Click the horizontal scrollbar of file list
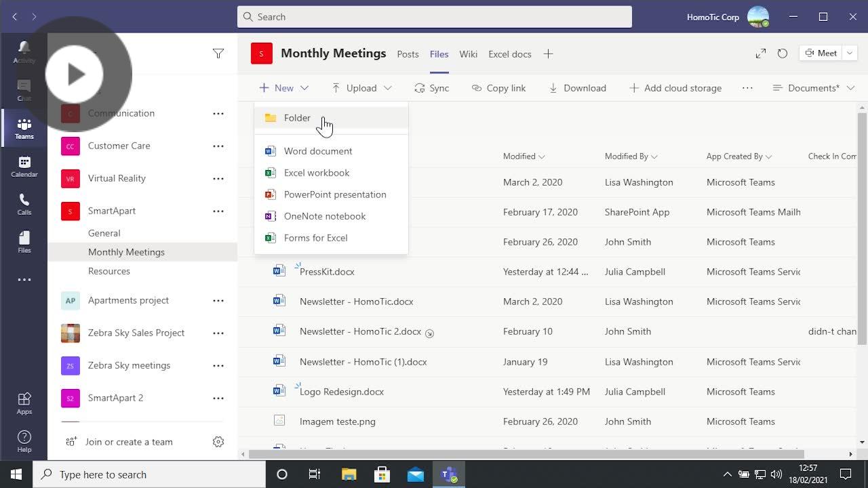The width and height of the screenshot is (868, 488). point(526,454)
